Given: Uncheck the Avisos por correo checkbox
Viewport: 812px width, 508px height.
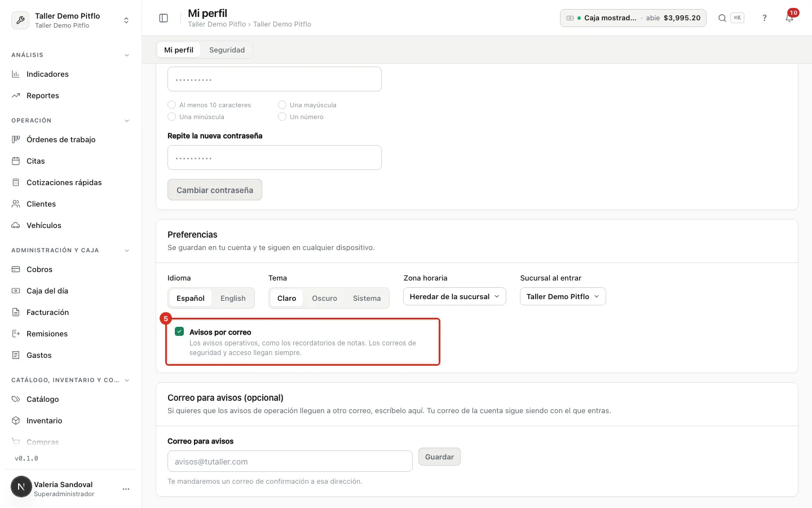Looking at the screenshot, I should pyautogui.click(x=179, y=331).
